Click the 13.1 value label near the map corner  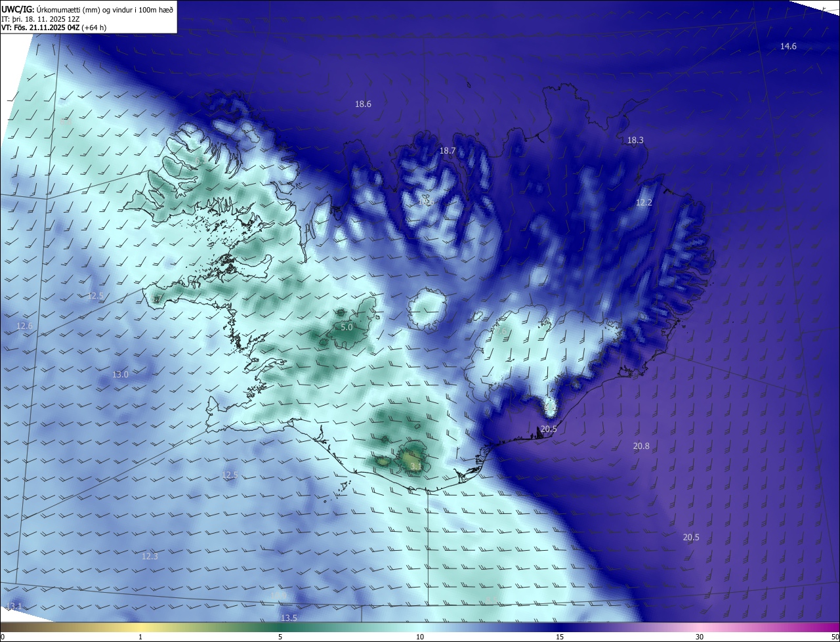pos(14,606)
